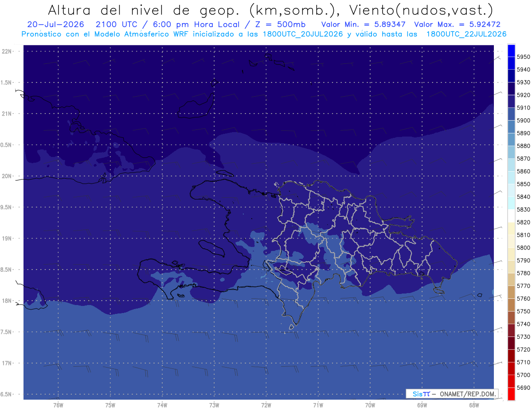Click the map title 'Altura del nivel de geop.'
Image resolution: width=532 pixels, height=411 pixels.
[x=145, y=10]
